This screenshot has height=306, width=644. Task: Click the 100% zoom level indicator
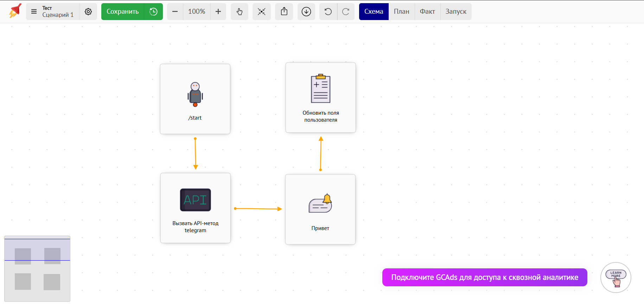click(197, 12)
